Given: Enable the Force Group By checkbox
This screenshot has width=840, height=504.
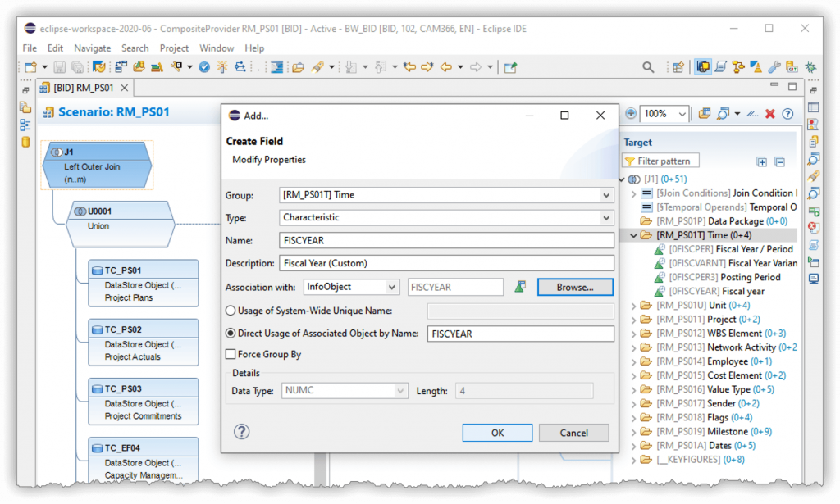Looking at the screenshot, I should pos(231,354).
